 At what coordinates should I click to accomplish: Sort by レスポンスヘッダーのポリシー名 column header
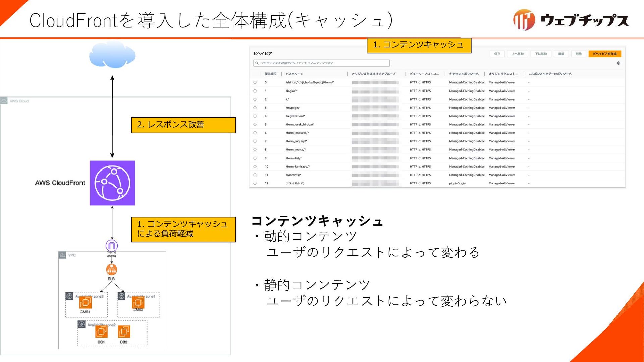(550, 74)
